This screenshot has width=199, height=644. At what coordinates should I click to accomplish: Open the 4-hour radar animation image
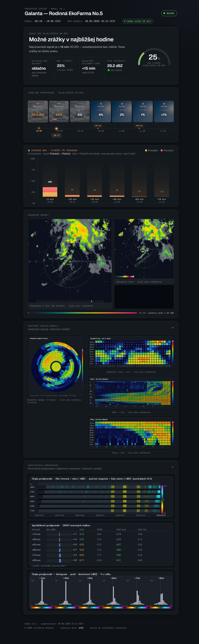[70, 261]
